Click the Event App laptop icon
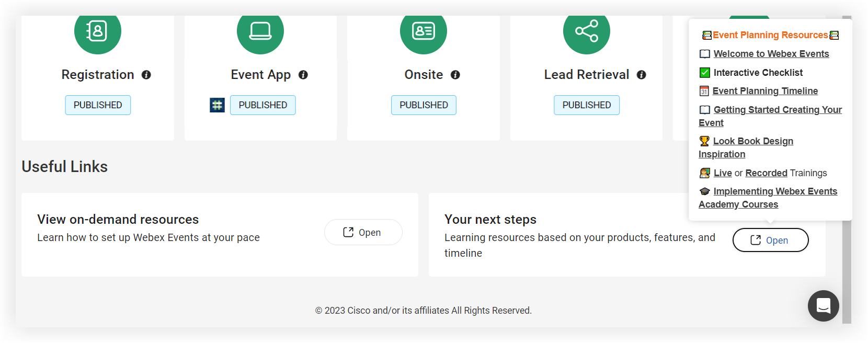868x343 pixels. [x=260, y=31]
